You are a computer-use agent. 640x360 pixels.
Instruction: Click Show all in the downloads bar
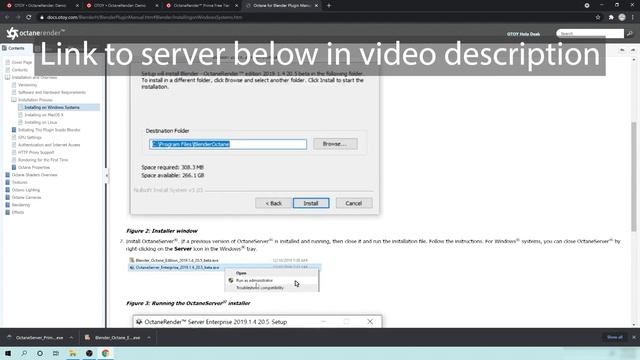(x=615, y=337)
